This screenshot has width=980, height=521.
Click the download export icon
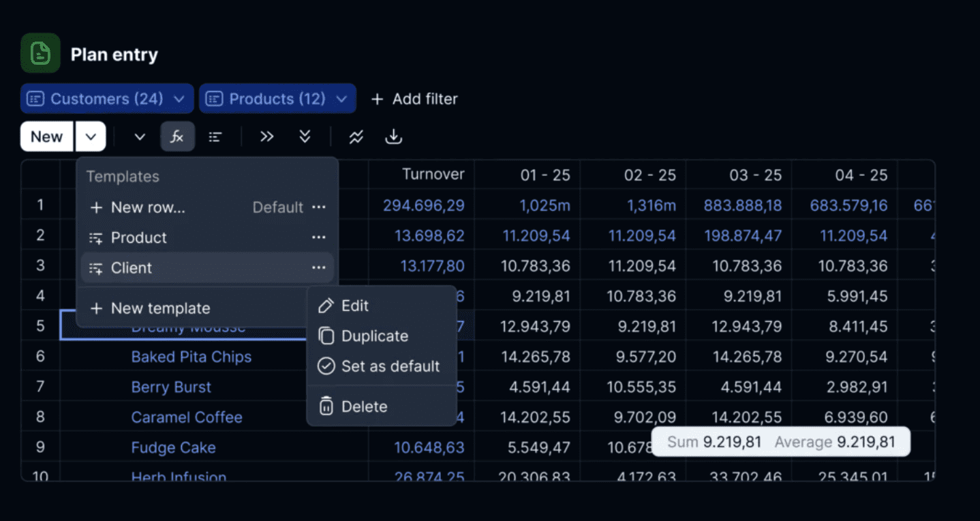(x=393, y=137)
